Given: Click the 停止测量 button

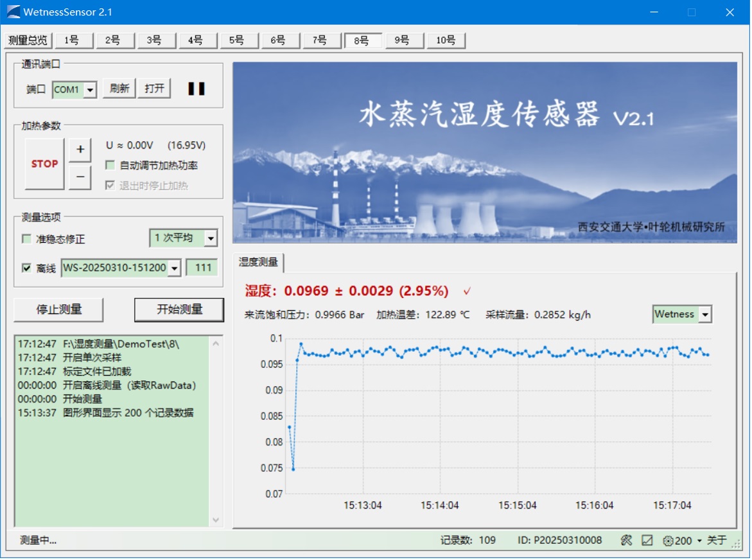Looking at the screenshot, I should click(x=58, y=310).
